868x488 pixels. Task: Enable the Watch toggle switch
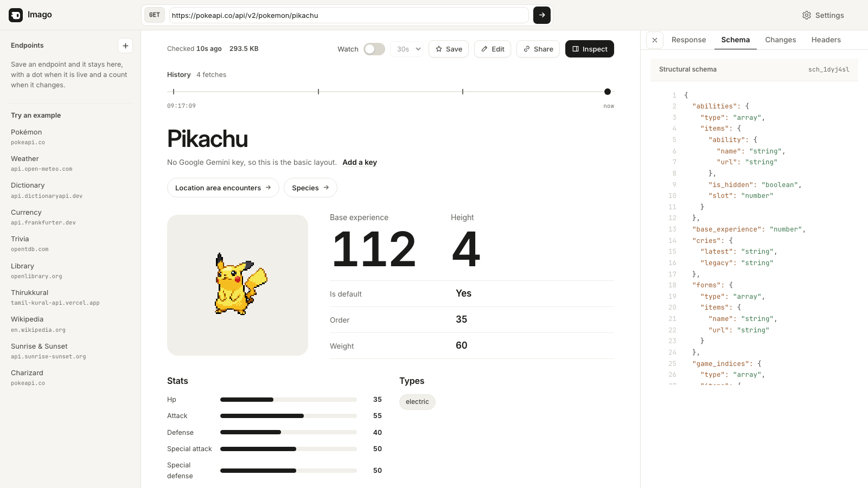coord(374,49)
